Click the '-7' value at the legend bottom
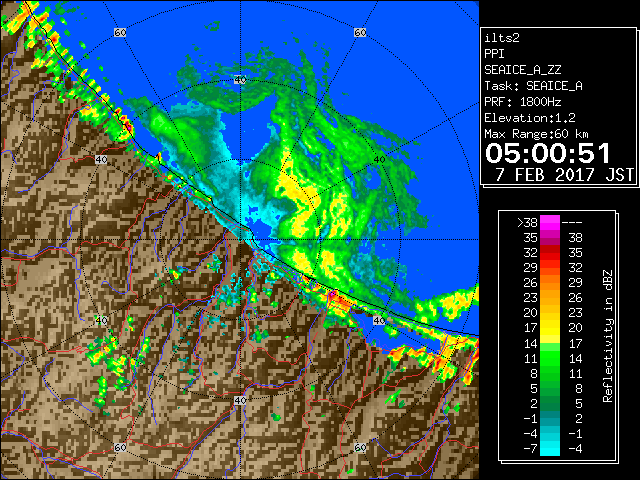 530,449
